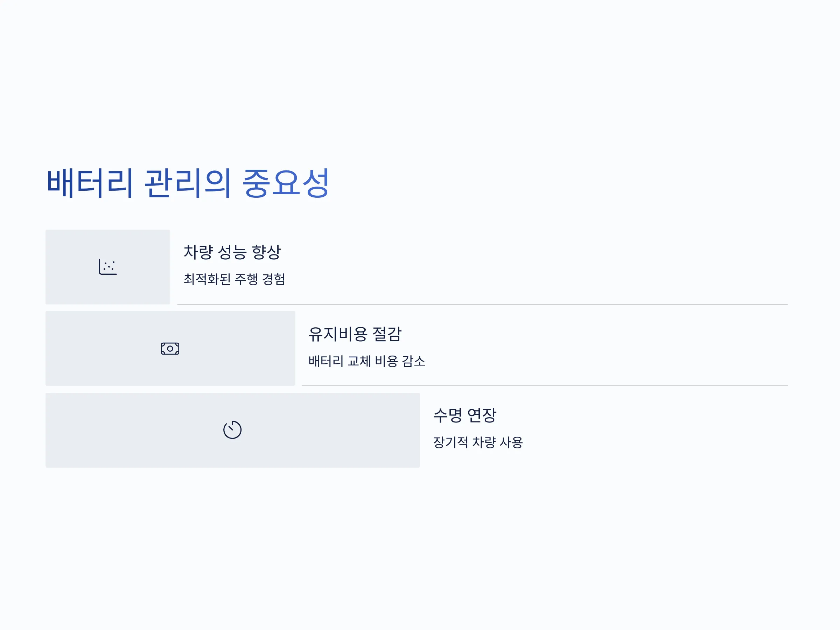Click the word 중요성 in the title

click(x=286, y=183)
